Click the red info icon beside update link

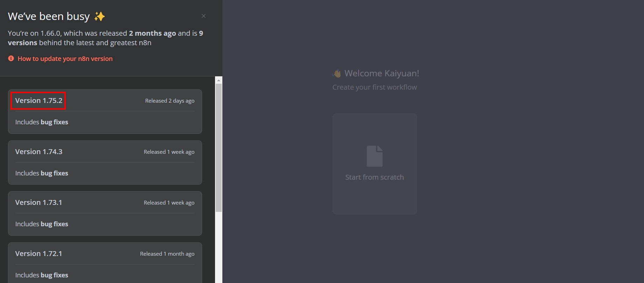coord(11,58)
